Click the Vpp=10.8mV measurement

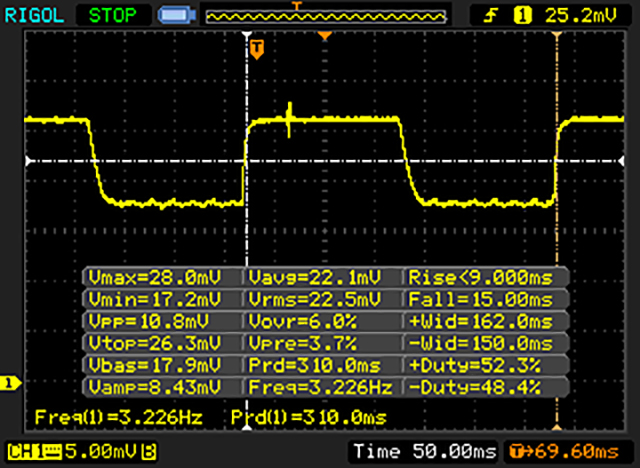click(x=148, y=322)
